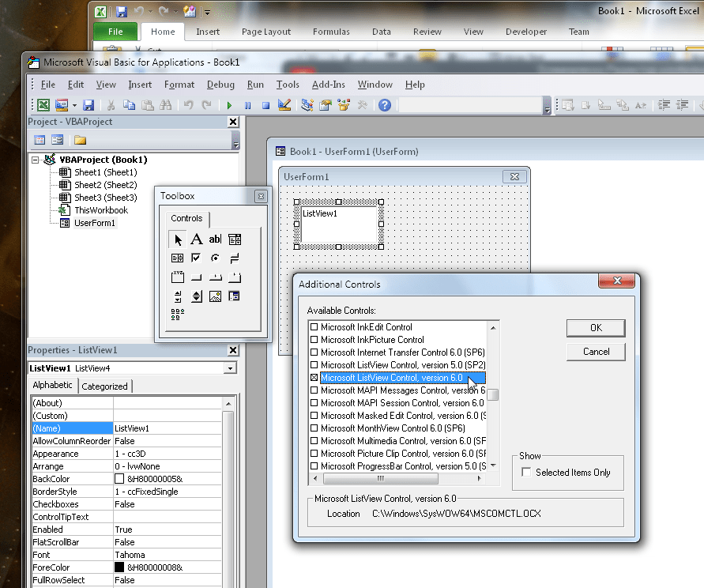Check Microsoft MonthView Control 6.0 checkbox

314,428
